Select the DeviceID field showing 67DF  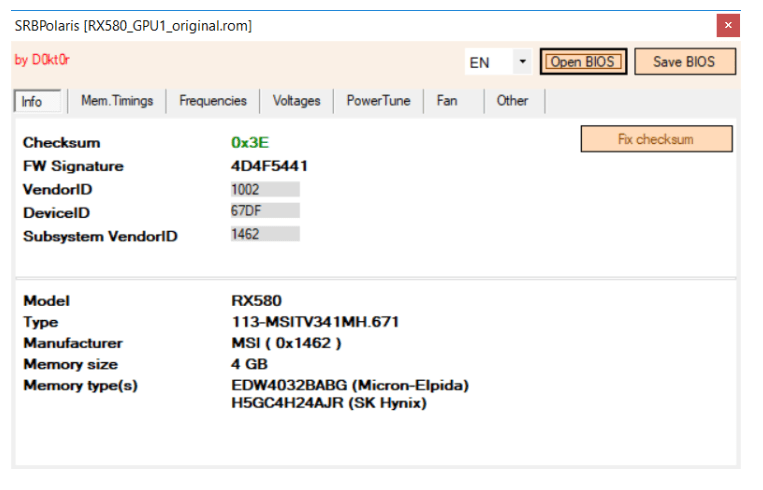click(x=264, y=211)
